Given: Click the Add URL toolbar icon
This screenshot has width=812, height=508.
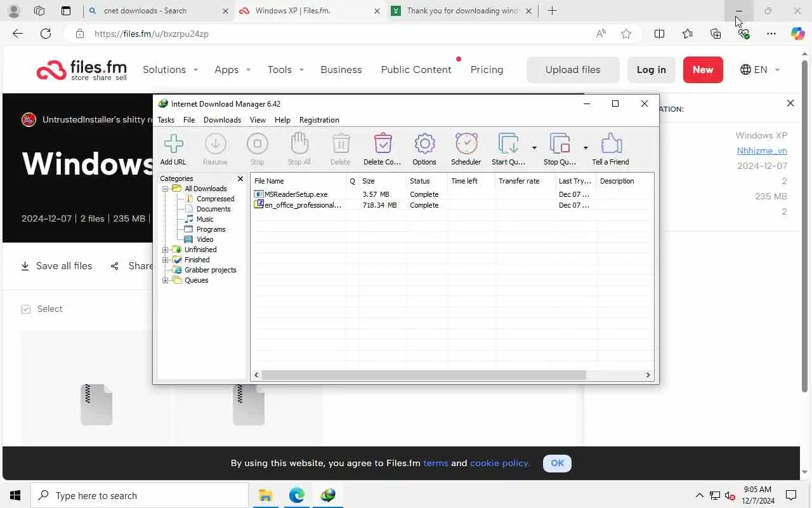Looking at the screenshot, I should 173,149.
